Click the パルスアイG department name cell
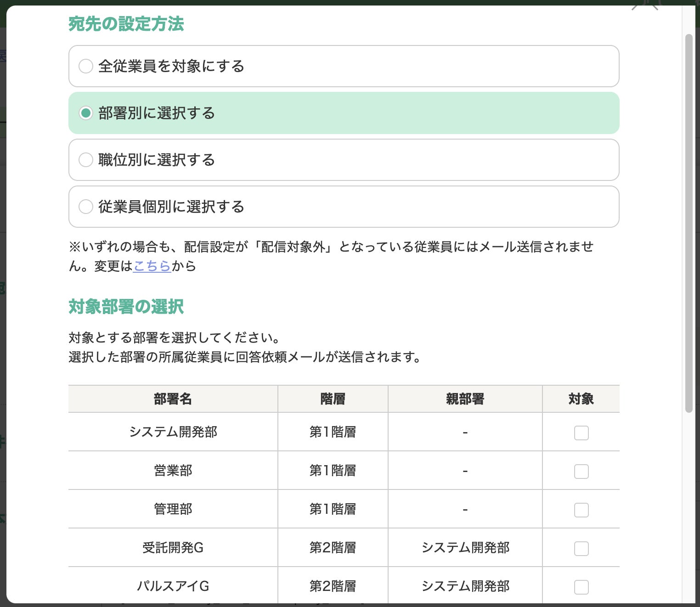Viewport: 700px width, 607px height. (173, 586)
